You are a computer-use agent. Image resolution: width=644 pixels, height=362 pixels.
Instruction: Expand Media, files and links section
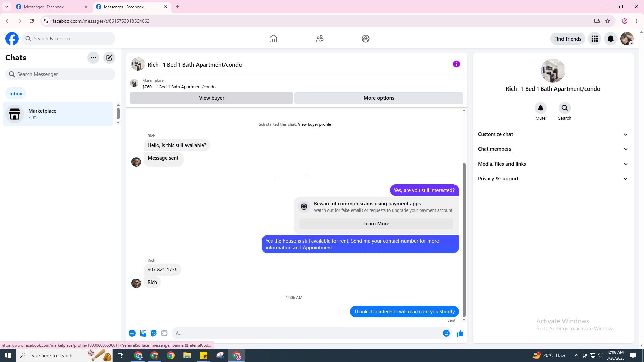point(553,164)
